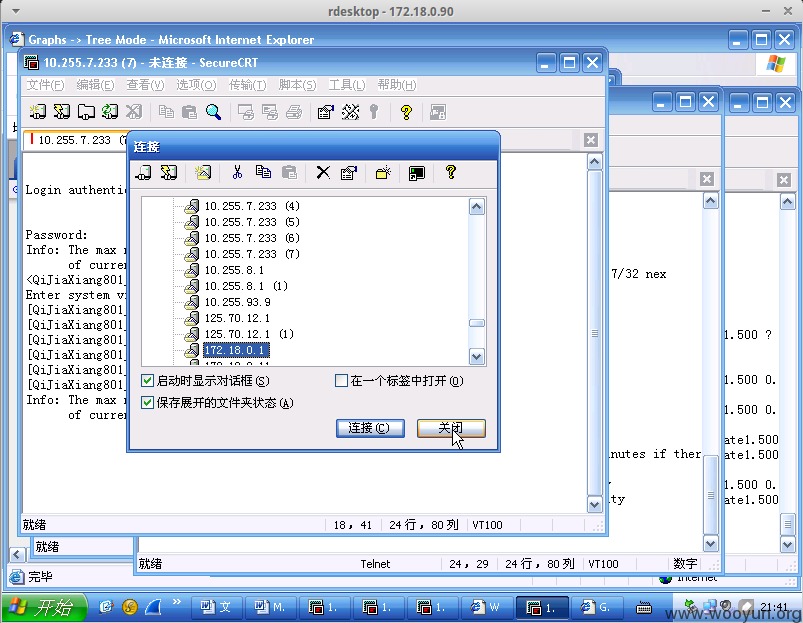Open Session Options from the main toolbar
803x623 pixels.
(x=325, y=112)
